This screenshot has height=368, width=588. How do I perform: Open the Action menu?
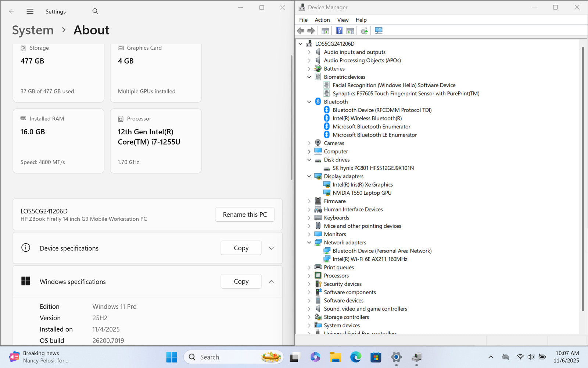click(x=322, y=20)
